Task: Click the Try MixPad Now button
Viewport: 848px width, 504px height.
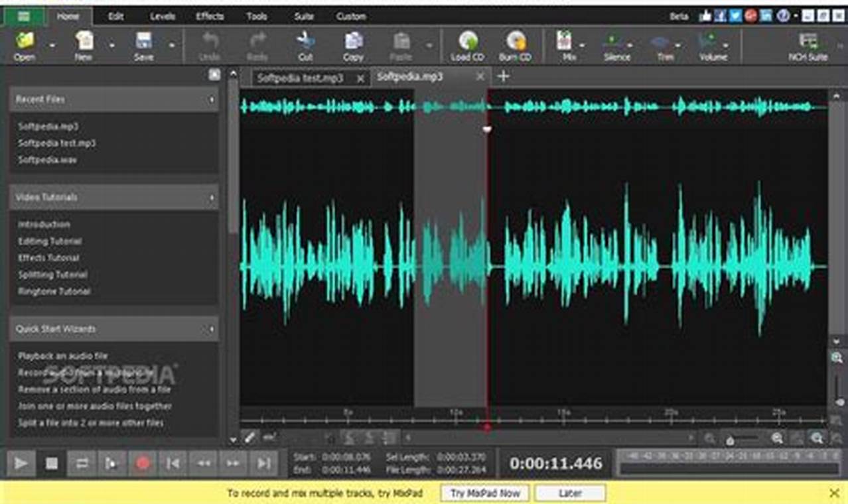Action: point(484,493)
